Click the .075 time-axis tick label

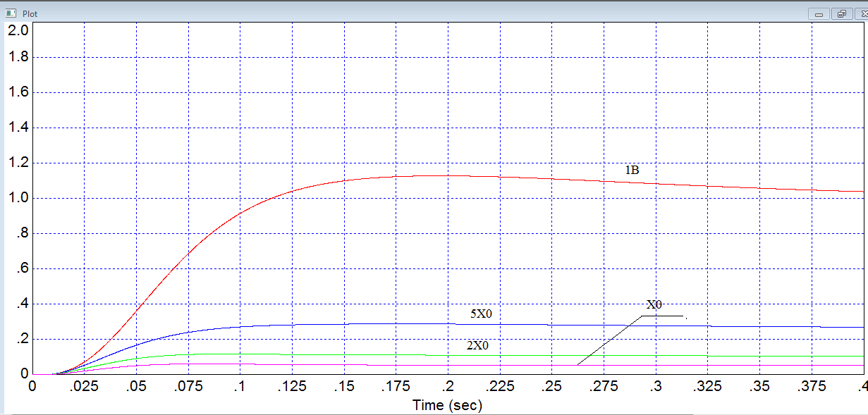point(188,386)
